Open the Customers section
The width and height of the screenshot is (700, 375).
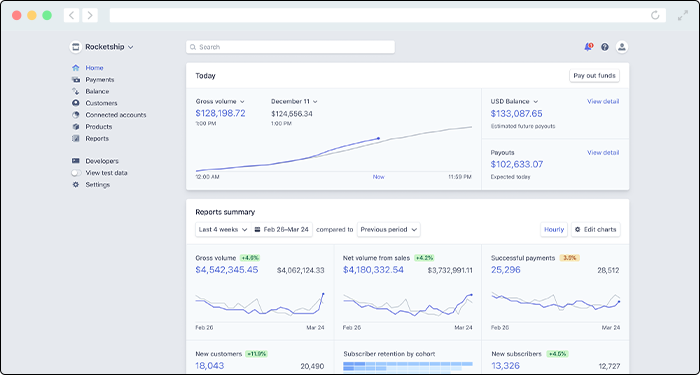coord(101,103)
